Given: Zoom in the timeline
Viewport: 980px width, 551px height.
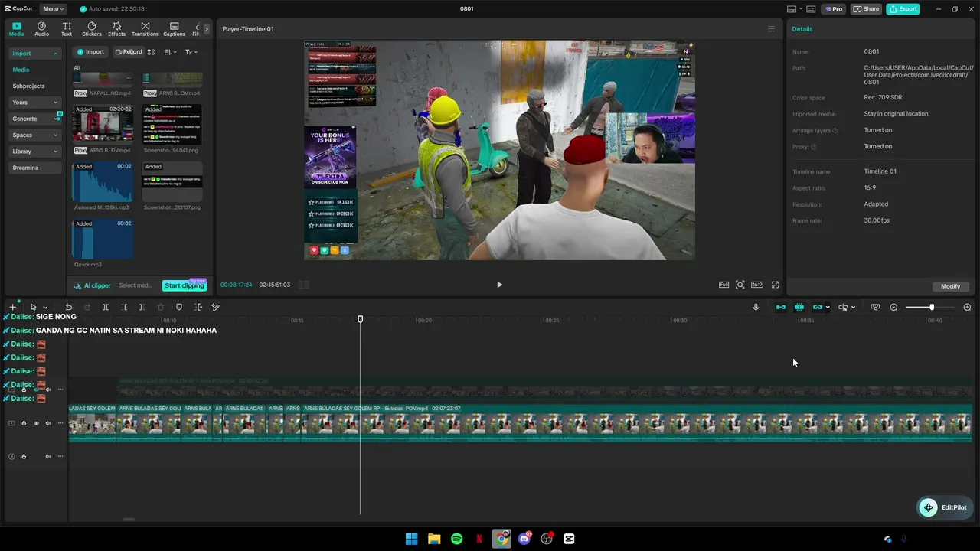Looking at the screenshot, I should click(x=967, y=307).
